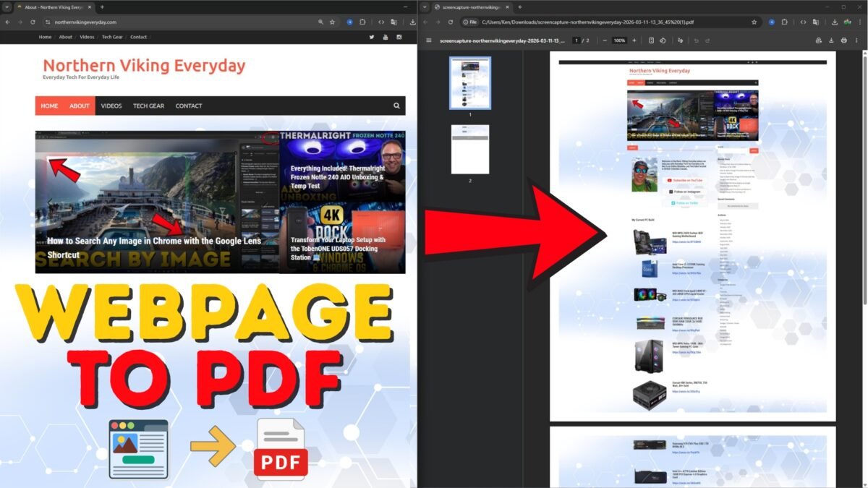This screenshot has width=868, height=488.
Task: Open new tab in right browser
Action: point(519,7)
